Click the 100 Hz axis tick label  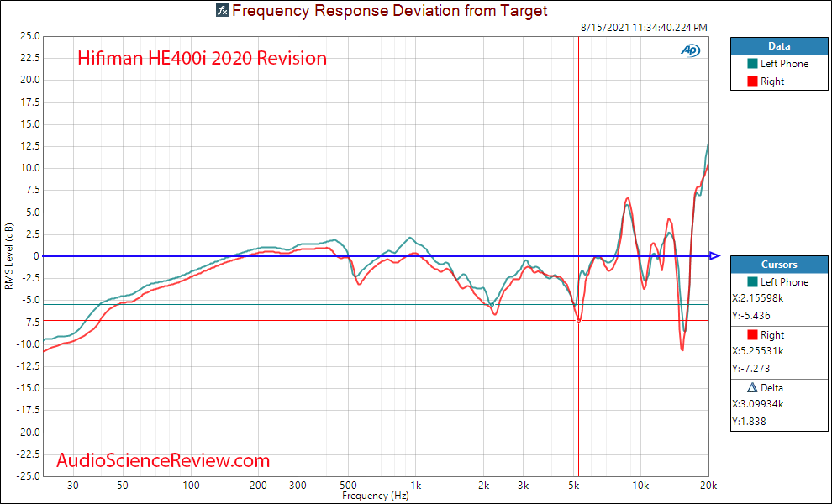[x=191, y=485]
